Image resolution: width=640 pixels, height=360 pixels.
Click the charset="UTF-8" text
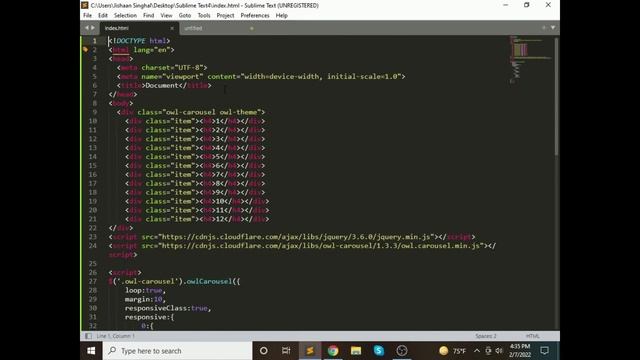[172, 67]
